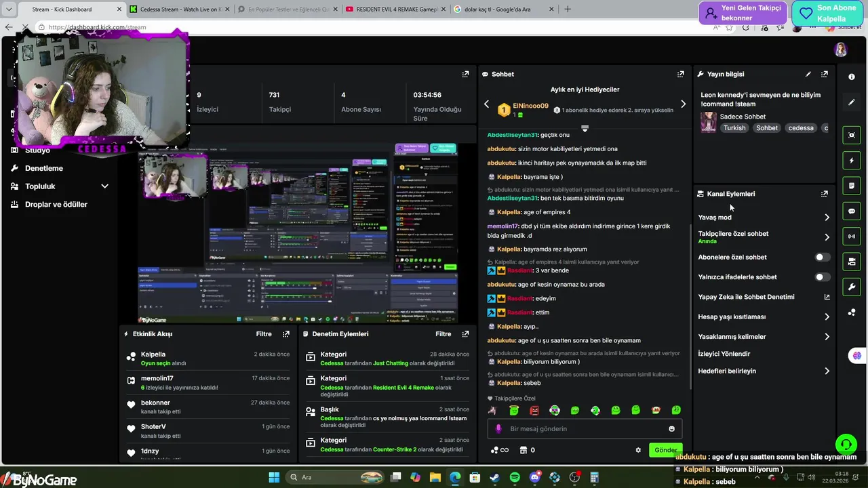Pop out the stream statistics panel
The height and width of the screenshot is (488, 868).
pos(465,75)
